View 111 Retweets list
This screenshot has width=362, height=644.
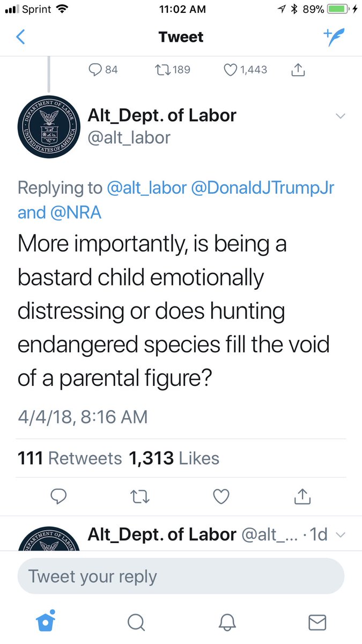tap(70, 458)
